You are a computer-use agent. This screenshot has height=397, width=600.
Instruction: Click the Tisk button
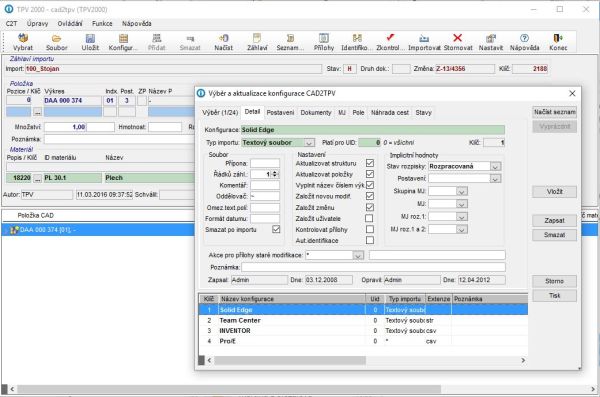pos(554,296)
